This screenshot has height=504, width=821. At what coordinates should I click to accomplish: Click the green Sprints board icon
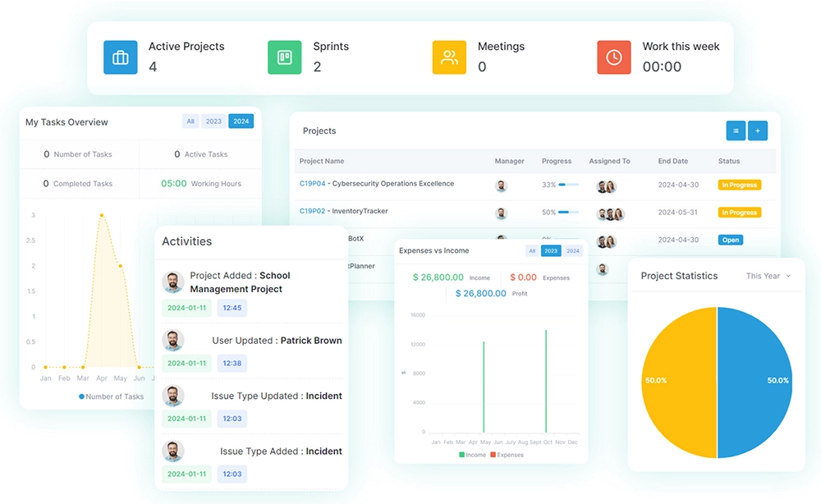click(x=285, y=57)
